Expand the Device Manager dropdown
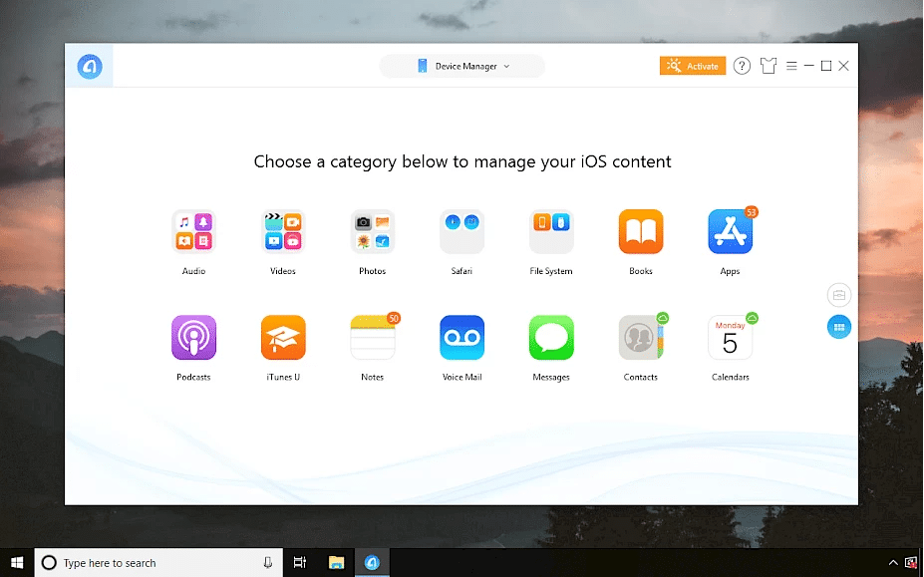Viewport: 924px width, 577px height. coord(462,66)
